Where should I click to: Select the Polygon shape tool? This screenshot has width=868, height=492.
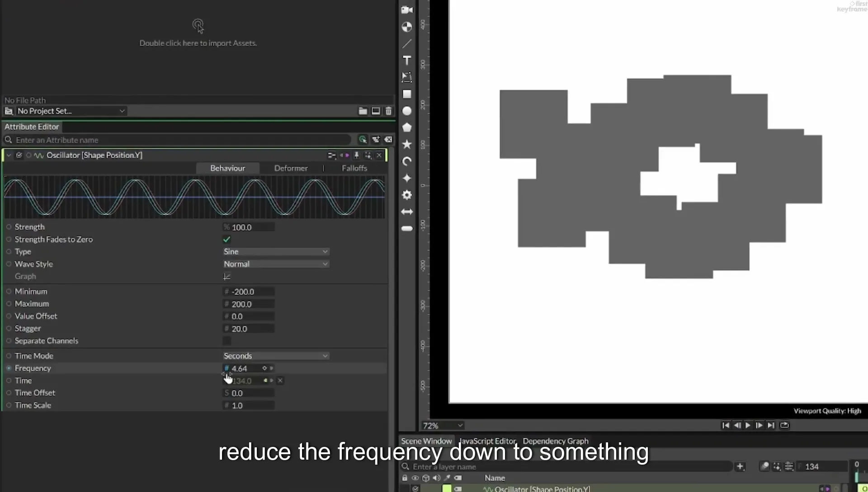[x=407, y=128]
